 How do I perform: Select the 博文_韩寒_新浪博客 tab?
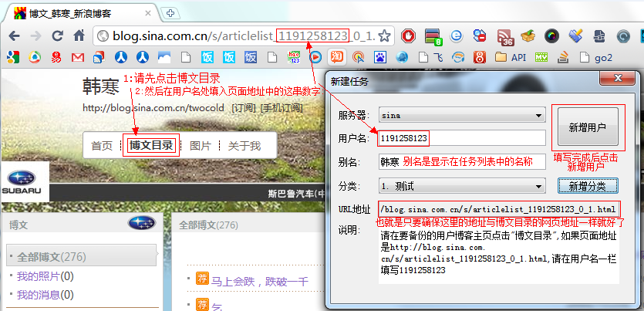(78, 14)
